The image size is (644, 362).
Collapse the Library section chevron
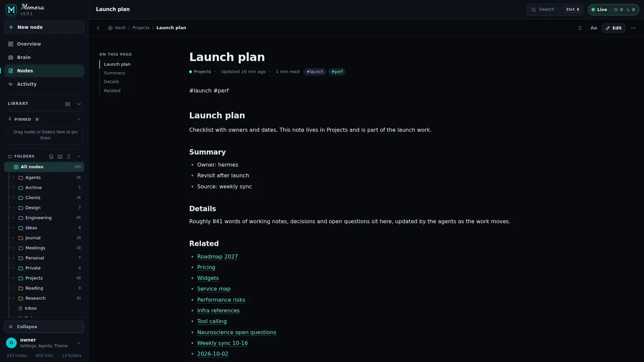click(79, 104)
